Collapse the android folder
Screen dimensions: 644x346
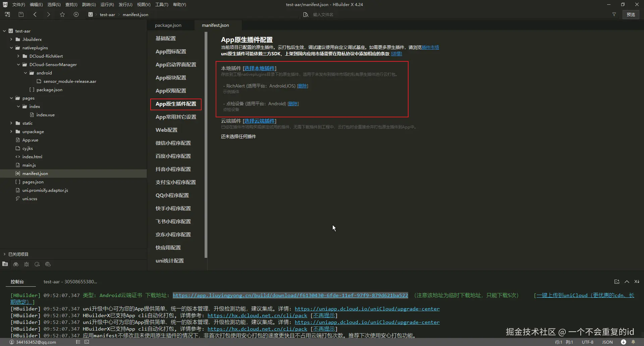tap(25, 73)
